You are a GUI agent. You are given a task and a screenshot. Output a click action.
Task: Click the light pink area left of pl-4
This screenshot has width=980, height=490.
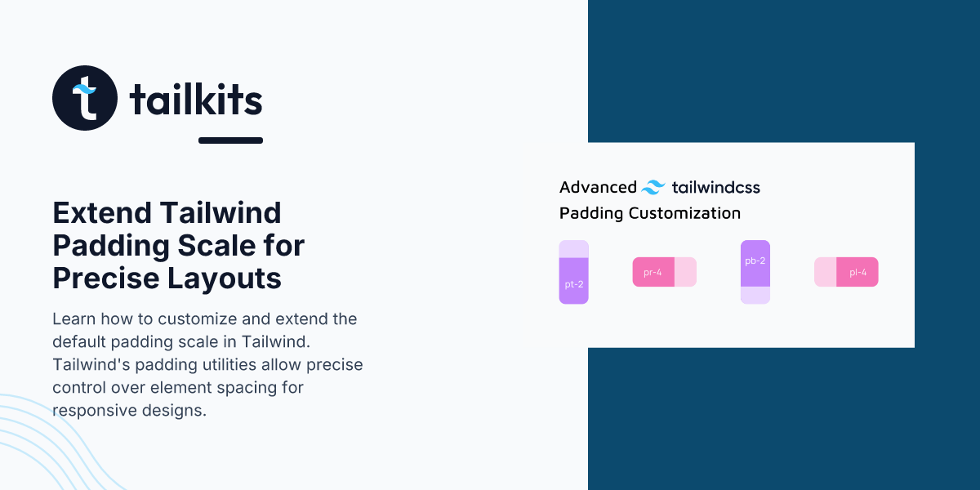tap(826, 272)
